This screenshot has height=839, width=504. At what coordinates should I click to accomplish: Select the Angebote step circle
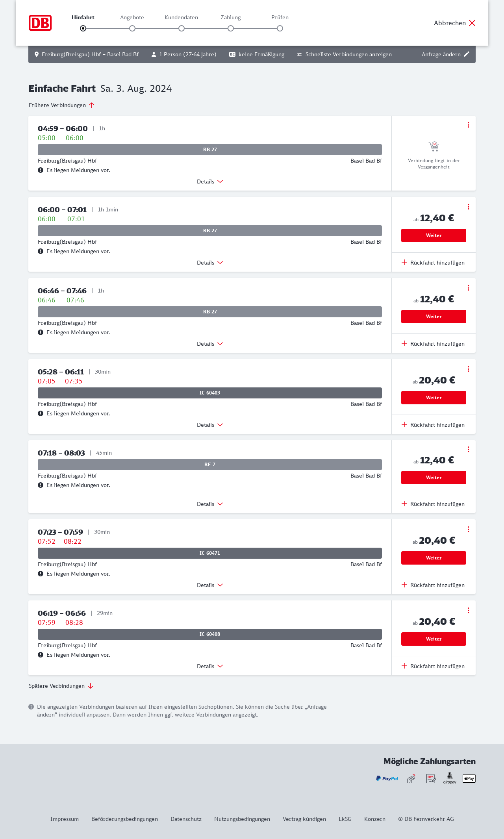click(132, 28)
